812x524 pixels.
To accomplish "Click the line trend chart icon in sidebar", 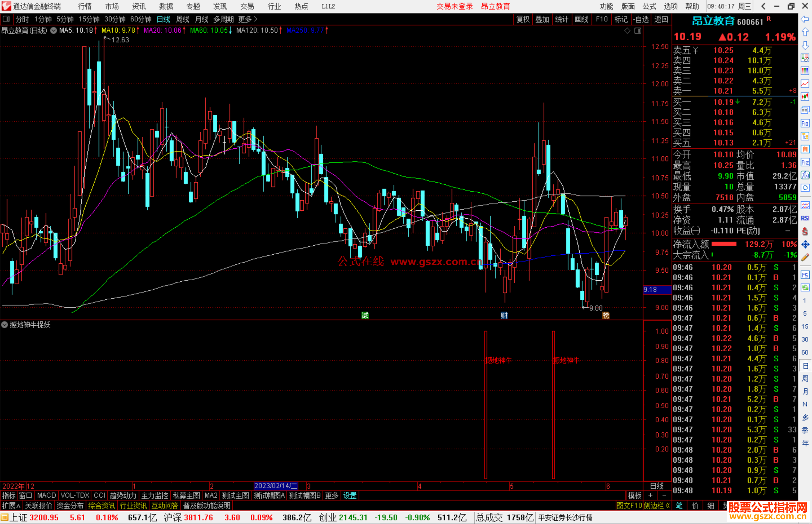I will [805, 84].
